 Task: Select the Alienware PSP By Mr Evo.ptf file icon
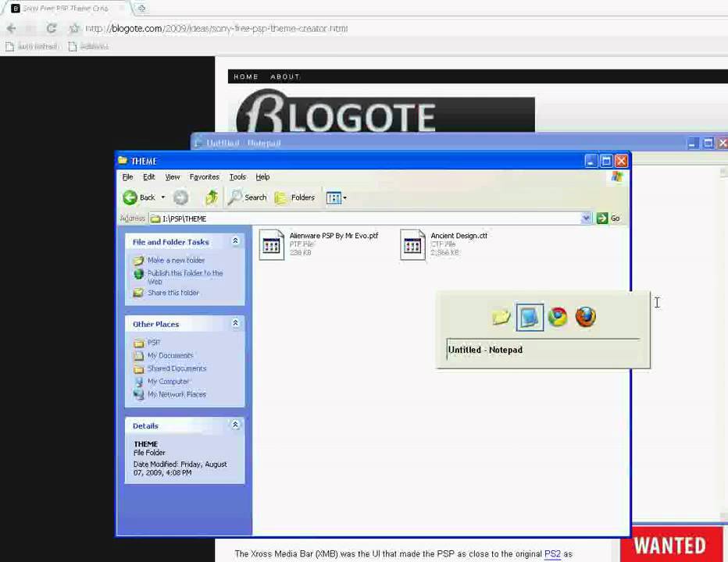coord(272,244)
